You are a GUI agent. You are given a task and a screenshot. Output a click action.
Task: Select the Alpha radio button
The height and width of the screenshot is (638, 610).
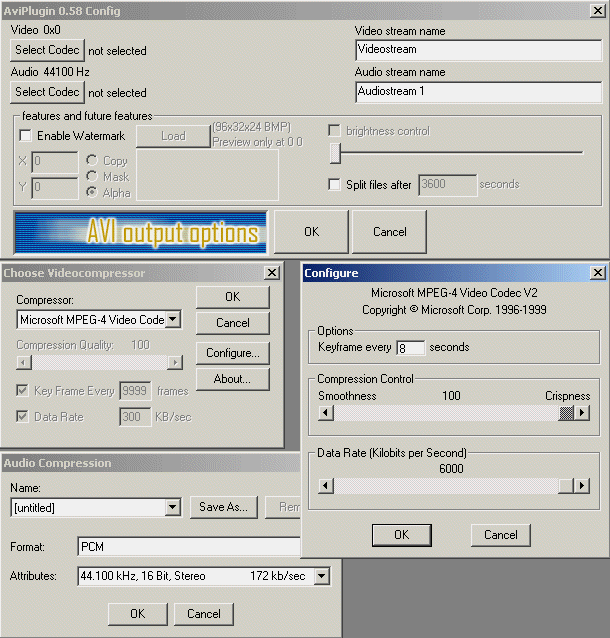pos(92,192)
